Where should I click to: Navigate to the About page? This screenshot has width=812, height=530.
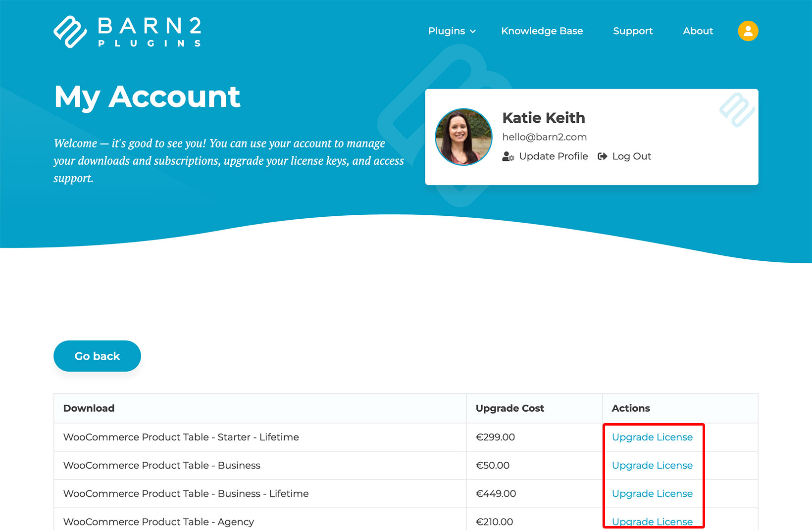pos(698,31)
